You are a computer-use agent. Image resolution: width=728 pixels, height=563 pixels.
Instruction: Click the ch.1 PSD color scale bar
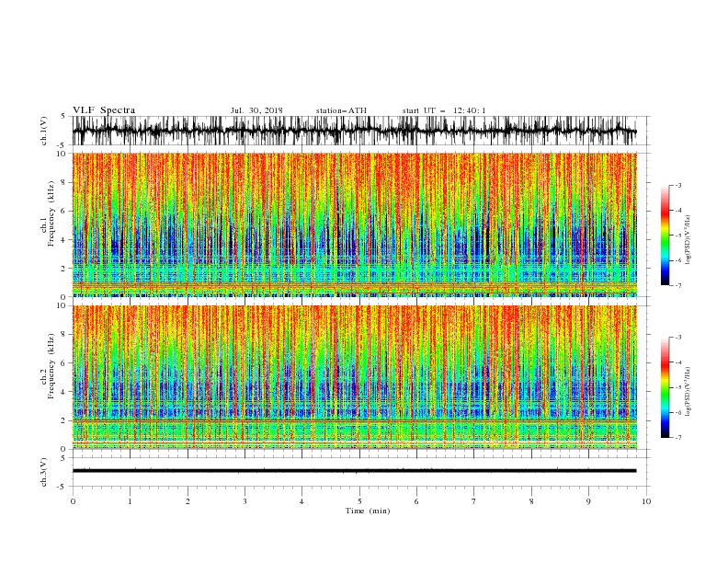[x=665, y=236]
